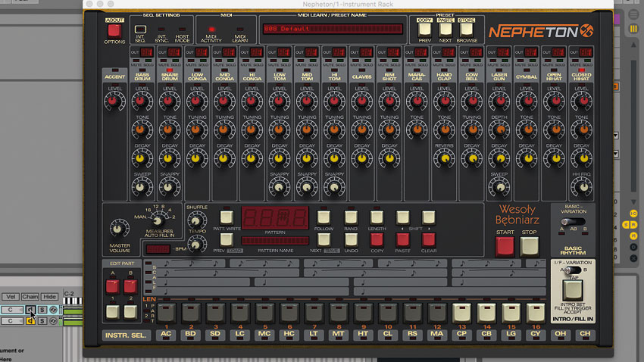Image resolution: width=644 pixels, height=362 pixels.
Task: Enable the FOLLOW button
Action: tap(324, 217)
